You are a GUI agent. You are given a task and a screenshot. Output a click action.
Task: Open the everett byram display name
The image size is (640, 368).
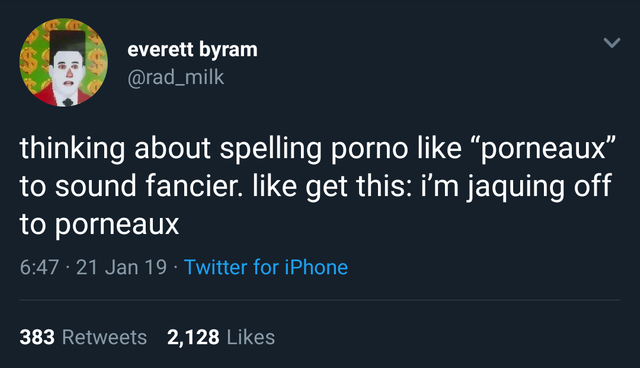[192, 50]
